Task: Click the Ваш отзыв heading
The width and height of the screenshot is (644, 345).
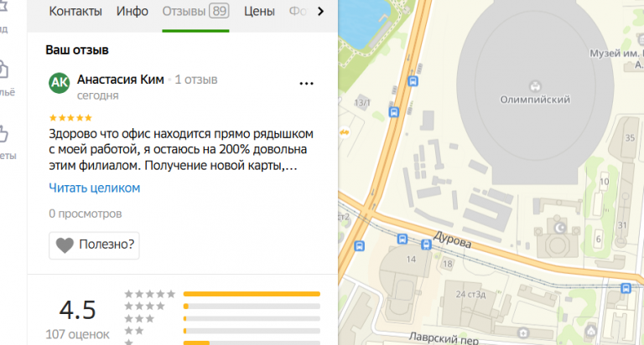Action: (x=77, y=50)
